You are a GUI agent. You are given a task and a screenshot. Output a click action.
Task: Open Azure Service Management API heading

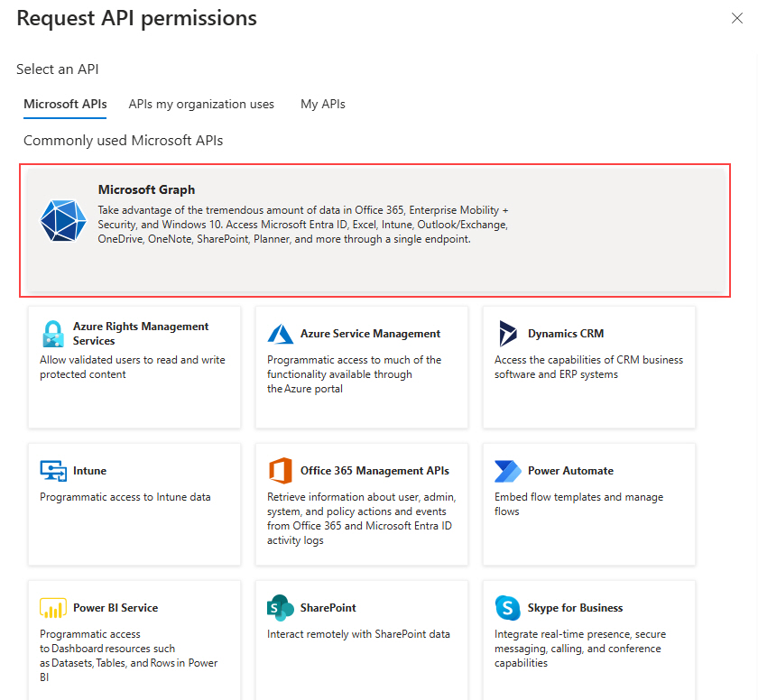pos(370,334)
